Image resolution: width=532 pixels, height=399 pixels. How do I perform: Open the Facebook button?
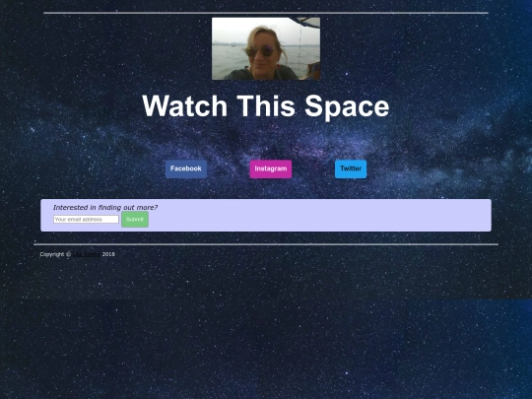pos(186,169)
